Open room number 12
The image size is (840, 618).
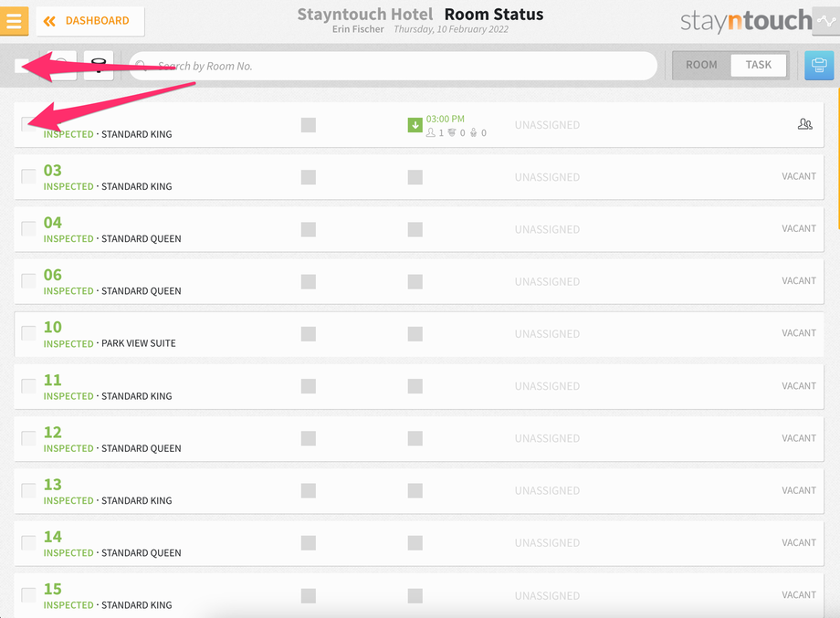coord(53,432)
